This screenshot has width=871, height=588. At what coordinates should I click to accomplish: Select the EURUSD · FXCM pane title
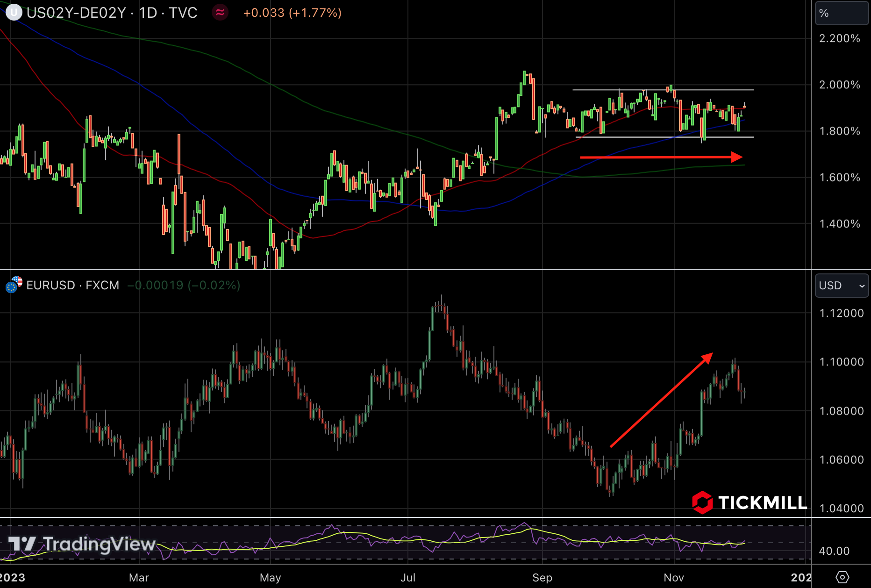tap(73, 285)
